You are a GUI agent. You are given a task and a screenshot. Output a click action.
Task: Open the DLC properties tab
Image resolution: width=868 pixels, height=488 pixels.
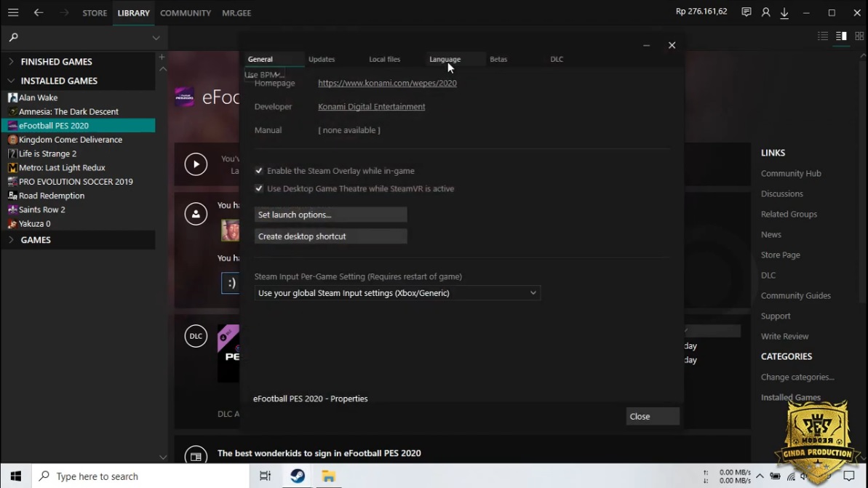click(557, 59)
